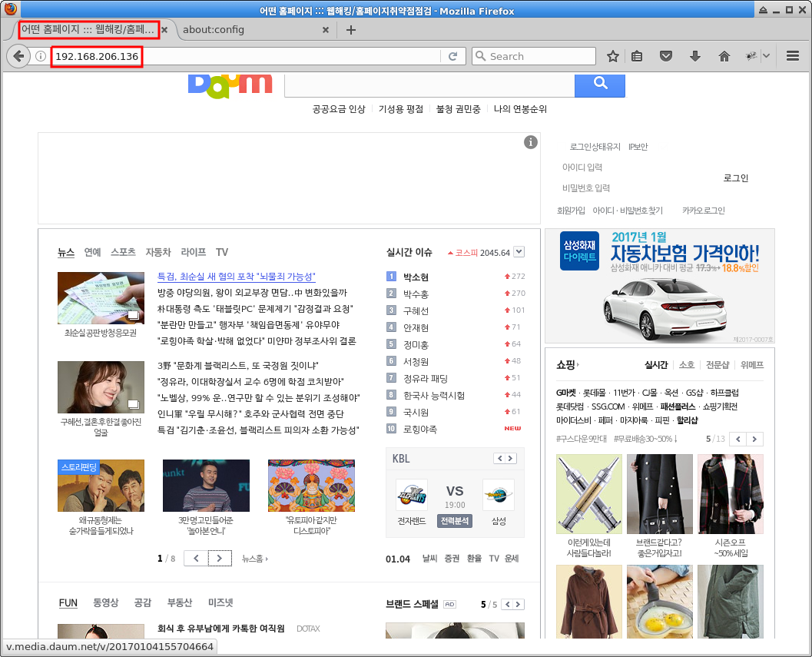
Task: Close the about:config tab
Action: (x=325, y=30)
